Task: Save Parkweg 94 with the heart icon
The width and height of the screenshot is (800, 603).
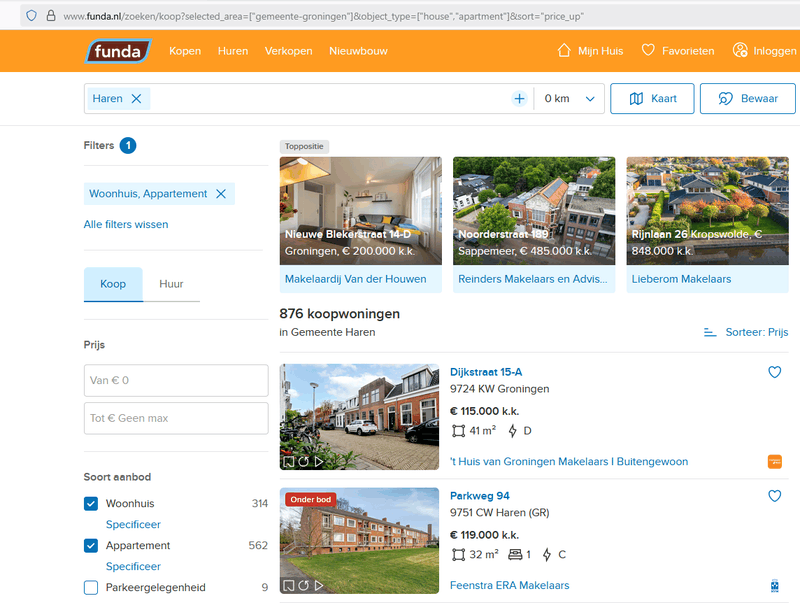Action: tap(775, 496)
